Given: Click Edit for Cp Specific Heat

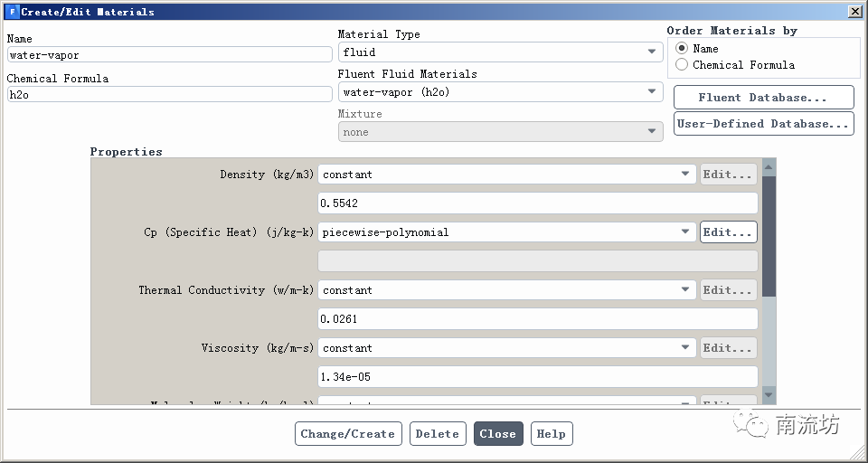Looking at the screenshot, I should 728,232.
